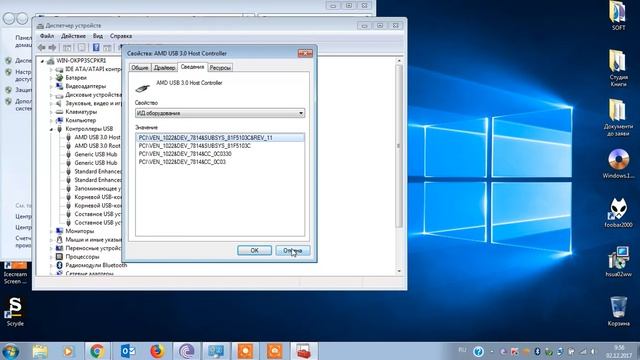Select the Студия Книги desktop folder
640x360 pixels.
coord(618,68)
